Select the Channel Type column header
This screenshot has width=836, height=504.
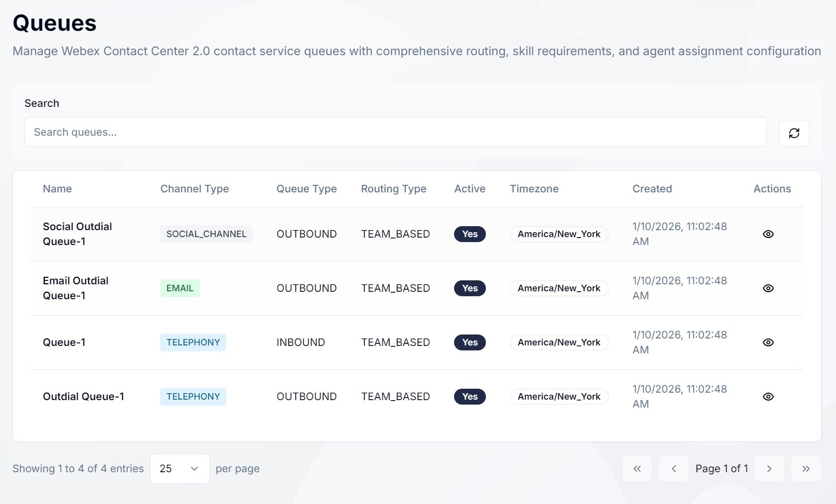pyautogui.click(x=194, y=189)
